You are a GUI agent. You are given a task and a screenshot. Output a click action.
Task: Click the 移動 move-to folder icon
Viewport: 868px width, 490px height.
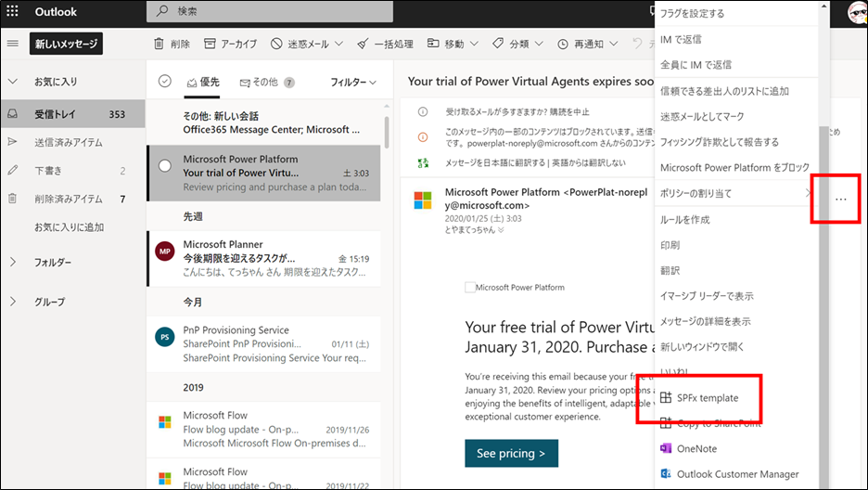point(433,44)
